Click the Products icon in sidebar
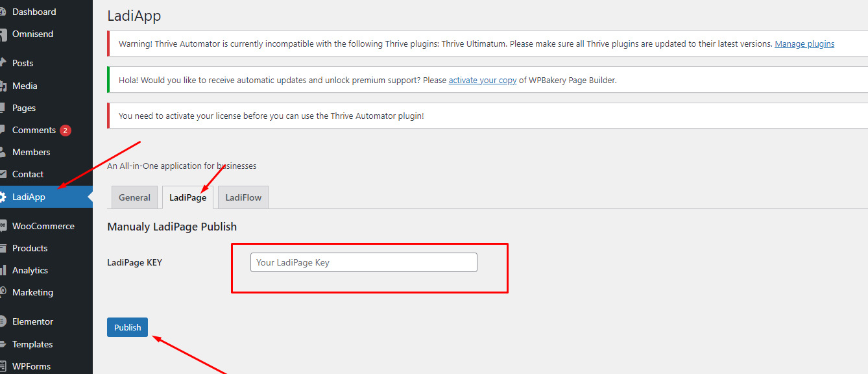This screenshot has height=374, width=868. tap(3, 248)
